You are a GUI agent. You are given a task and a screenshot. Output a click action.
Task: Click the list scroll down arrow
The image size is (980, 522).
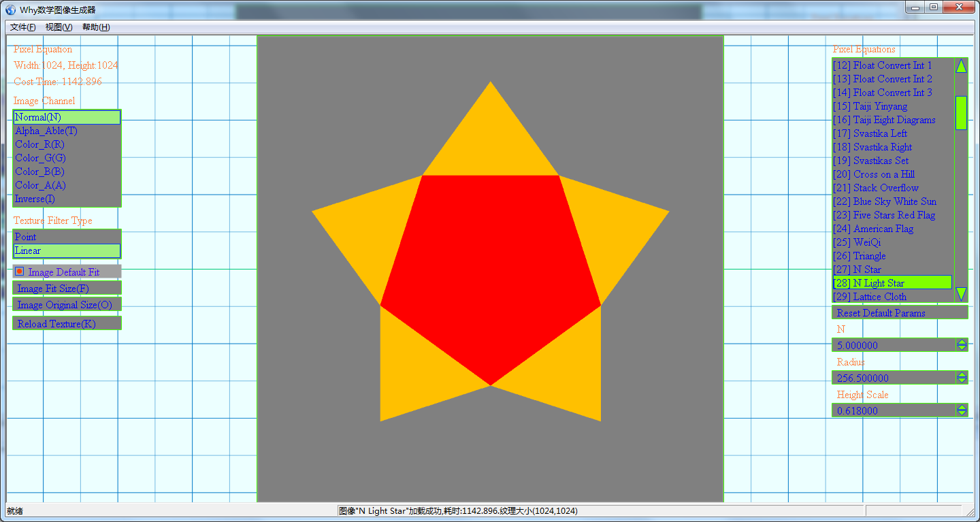(961, 294)
